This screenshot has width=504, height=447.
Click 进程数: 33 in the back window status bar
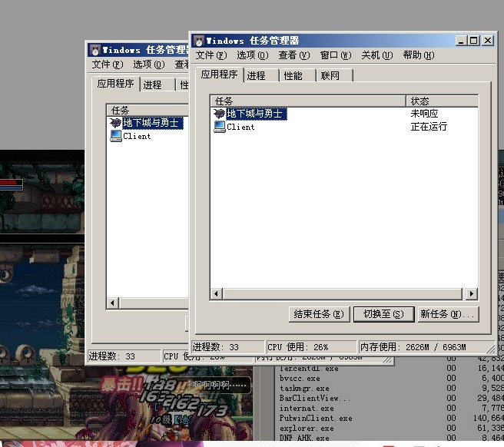(x=124, y=356)
